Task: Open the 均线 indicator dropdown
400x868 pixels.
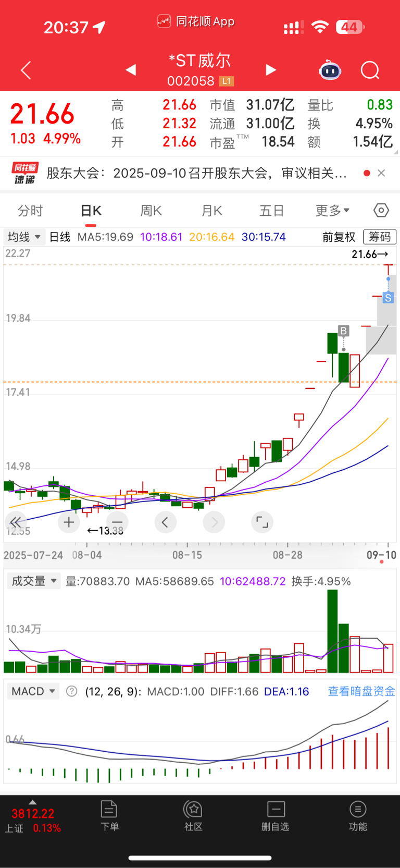Action: point(24,237)
